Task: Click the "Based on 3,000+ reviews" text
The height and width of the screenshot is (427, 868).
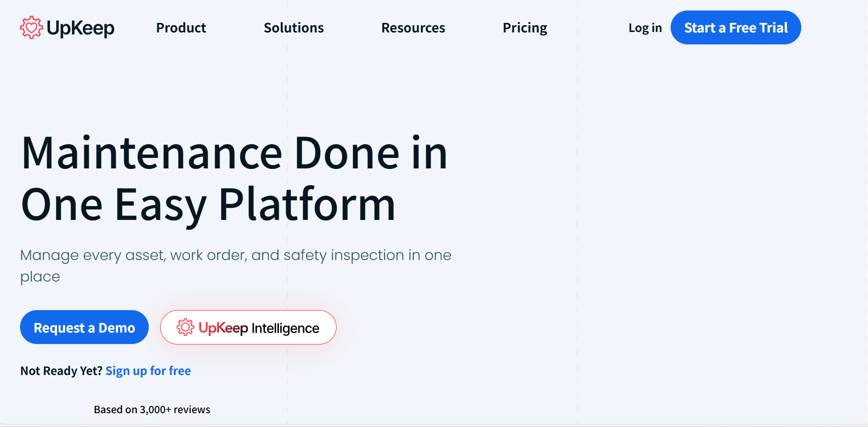Action: (x=152, y=409)
